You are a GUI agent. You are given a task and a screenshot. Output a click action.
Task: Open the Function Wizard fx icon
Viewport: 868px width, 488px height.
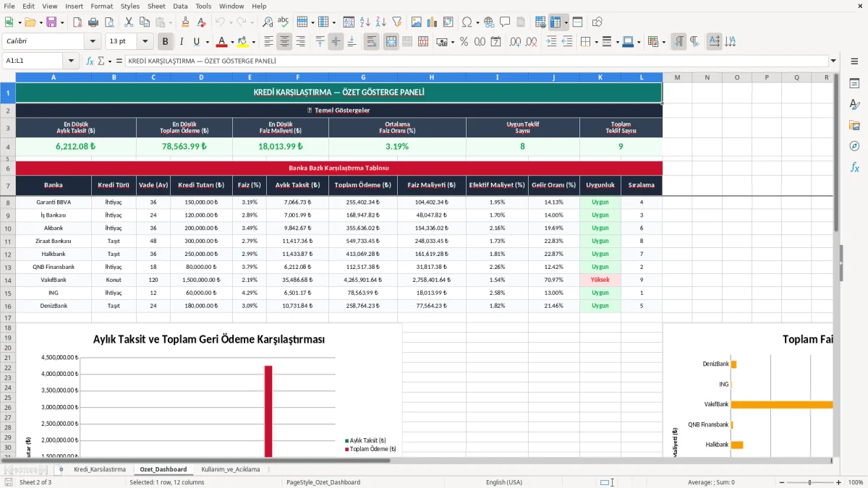pyautogui.click(x=90, y=61)
